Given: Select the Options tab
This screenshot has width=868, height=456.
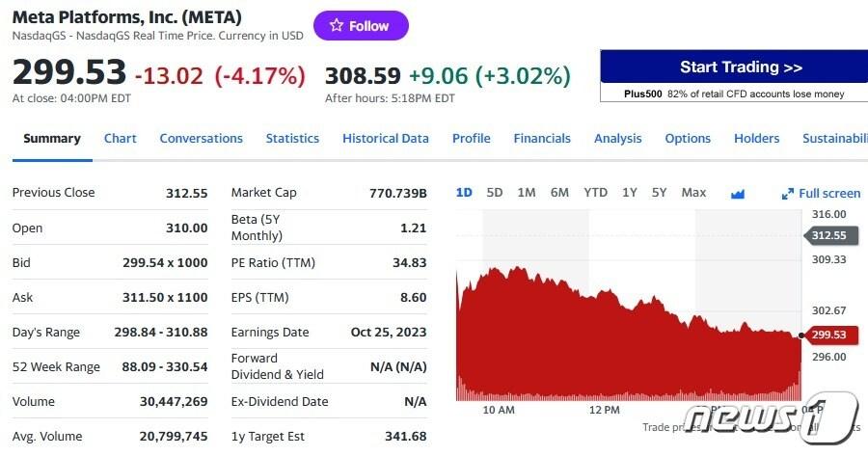Looking at the screenshot, I should 688,138.
